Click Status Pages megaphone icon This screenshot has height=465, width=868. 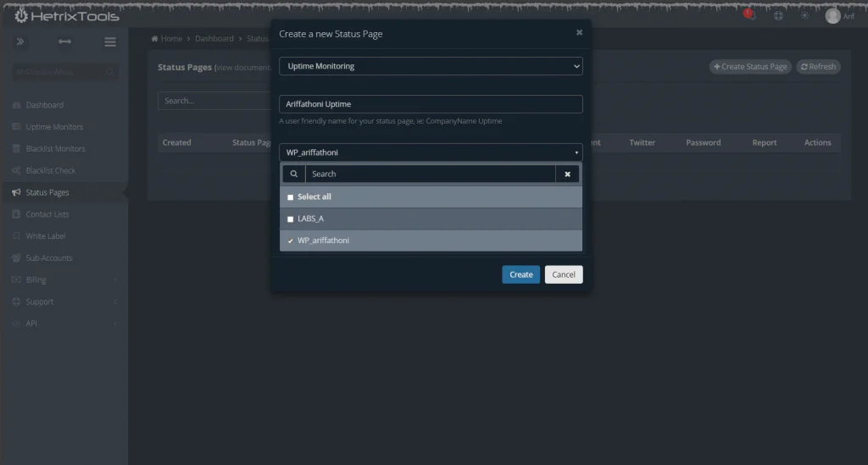pyautogui.click(x=16, y=192)
